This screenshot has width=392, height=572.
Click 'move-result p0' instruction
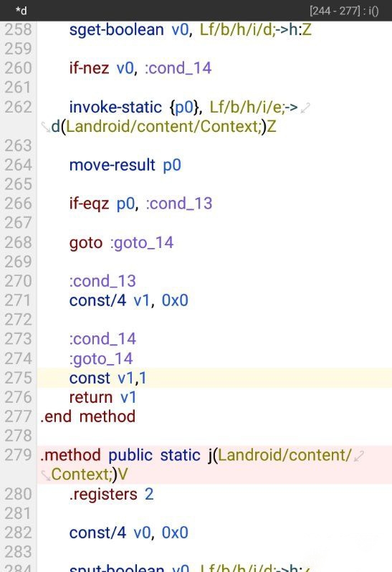(x=125, y=166)
